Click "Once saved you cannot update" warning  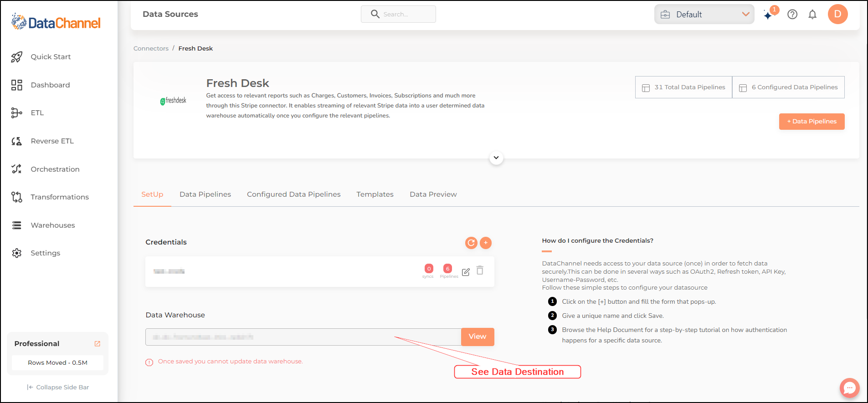(230, 362)
